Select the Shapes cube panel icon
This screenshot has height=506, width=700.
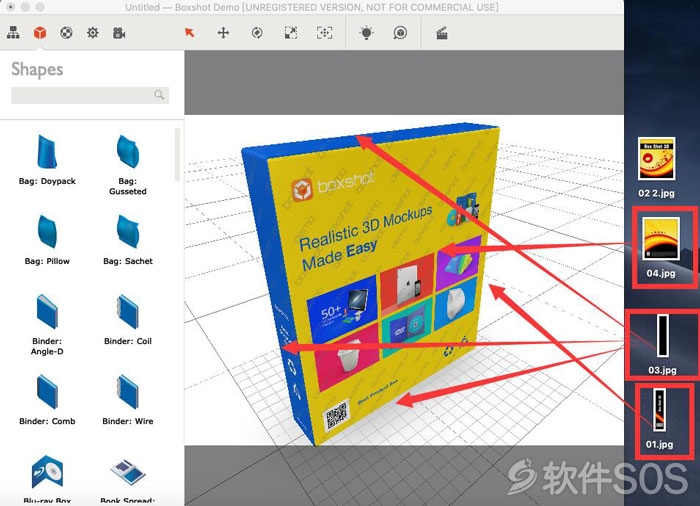tap(40, 33)
